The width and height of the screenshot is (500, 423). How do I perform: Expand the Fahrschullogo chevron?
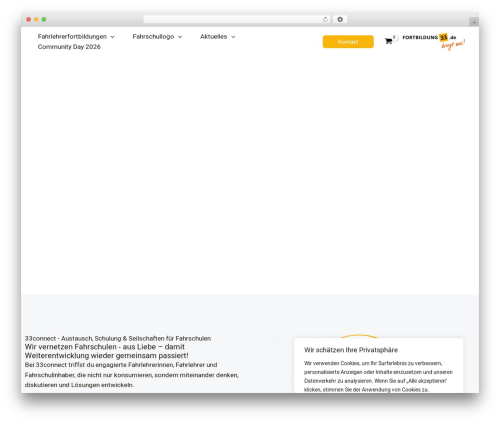(x=180, y=37)
